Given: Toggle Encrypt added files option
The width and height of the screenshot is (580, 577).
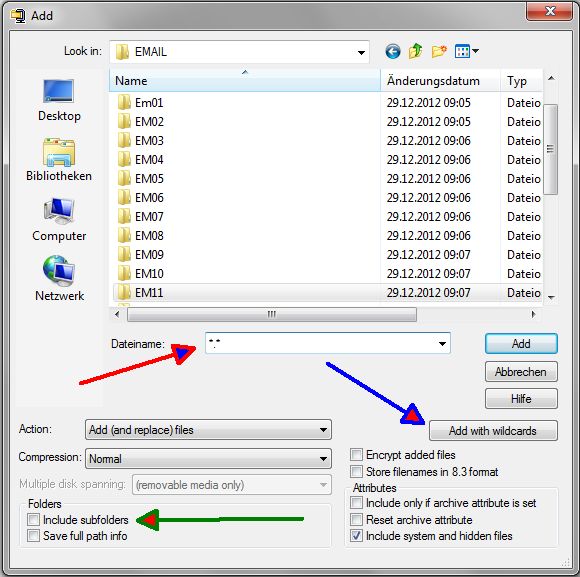Looking at the screenshot, I should point(357,455).
